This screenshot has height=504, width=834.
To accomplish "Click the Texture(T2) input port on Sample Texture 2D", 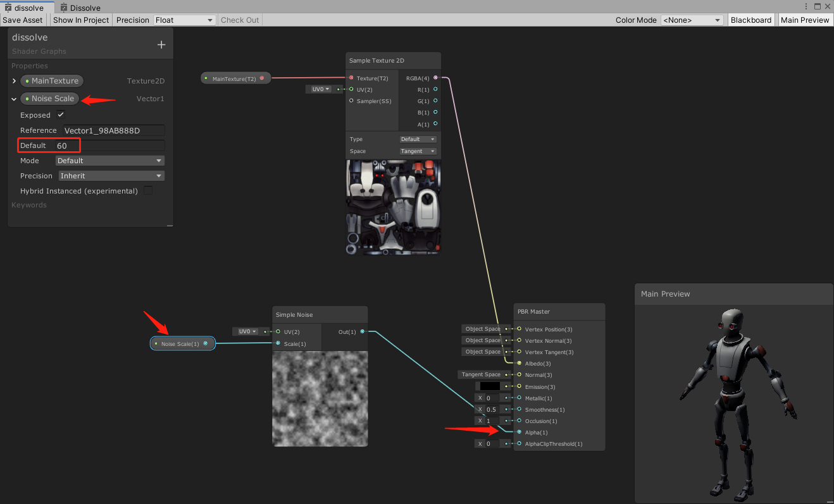I will [350, 77].
